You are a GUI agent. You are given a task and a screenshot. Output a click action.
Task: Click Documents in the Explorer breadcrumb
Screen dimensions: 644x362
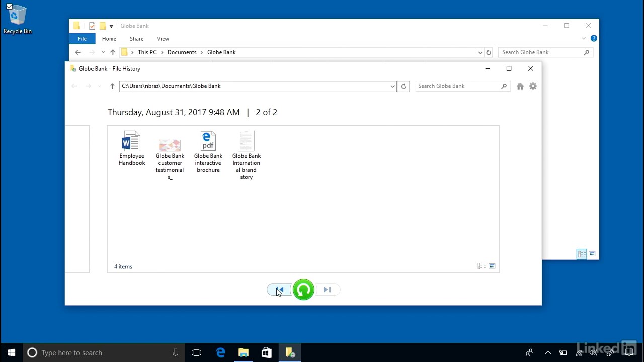(x=182, y=52)
